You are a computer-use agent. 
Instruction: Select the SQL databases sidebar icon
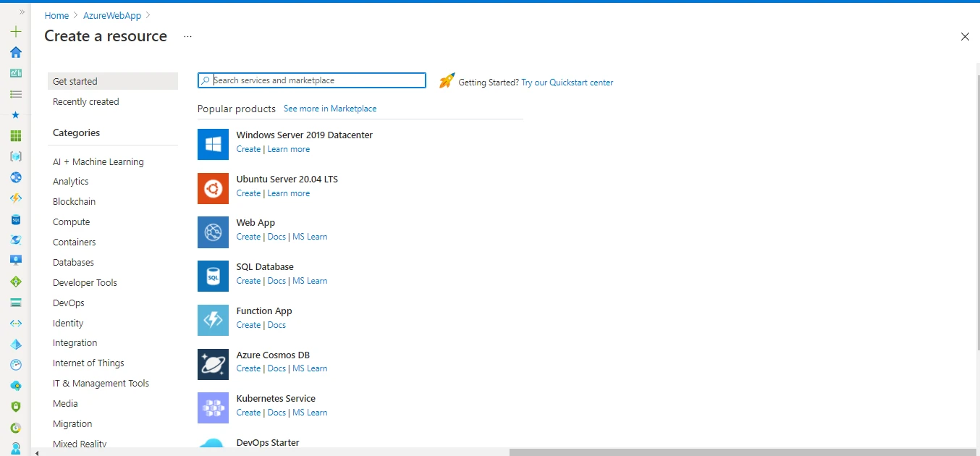pos(15,219)
